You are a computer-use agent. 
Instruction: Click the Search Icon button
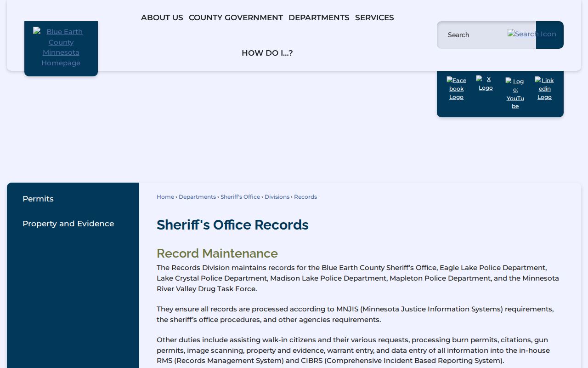click(x=532, y=34)
